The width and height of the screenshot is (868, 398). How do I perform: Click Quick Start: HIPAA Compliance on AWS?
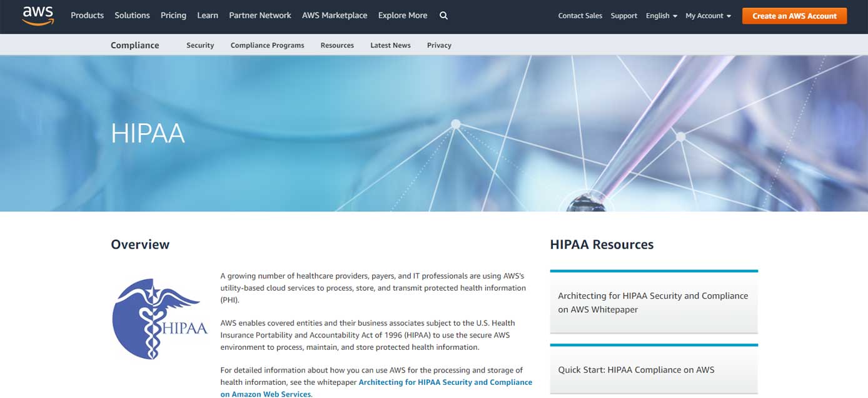click(x=637, y=369)
